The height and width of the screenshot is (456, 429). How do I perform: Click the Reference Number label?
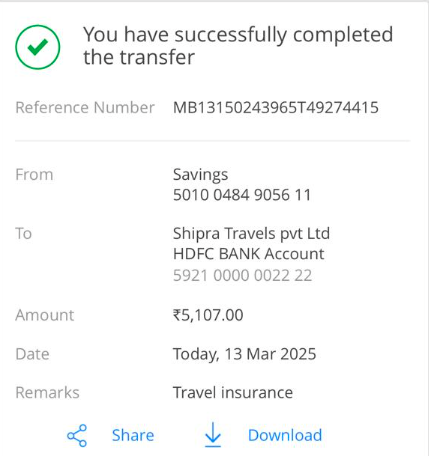pyautogui.click(x=85, y=108)
